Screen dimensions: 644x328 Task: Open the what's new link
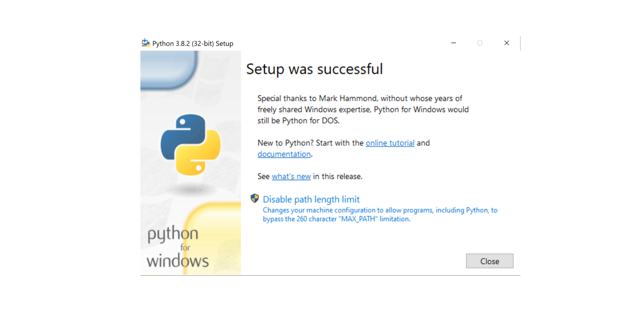(x=291, y=176)
